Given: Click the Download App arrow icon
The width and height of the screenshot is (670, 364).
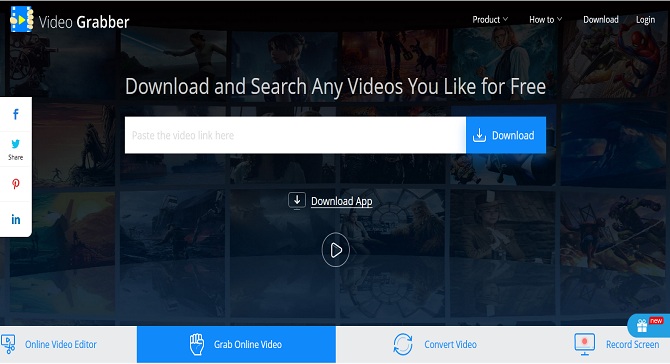Looking at the screenshot, I should coord(297,200).
